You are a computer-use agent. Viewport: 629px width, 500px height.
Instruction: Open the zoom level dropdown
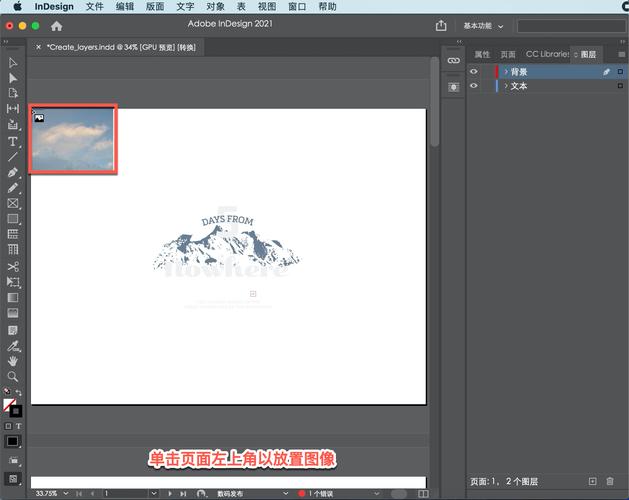click(66, 493)
